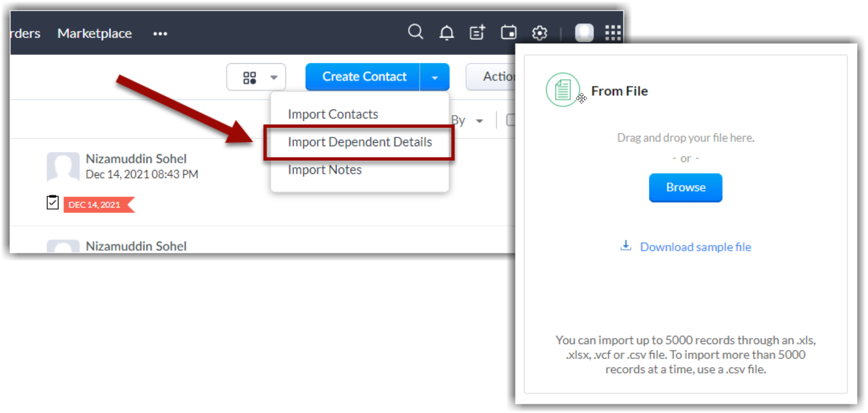Toggle the task checkbox beside DEC 14 tag
The image size is (868, 413).
click(53, 203)
